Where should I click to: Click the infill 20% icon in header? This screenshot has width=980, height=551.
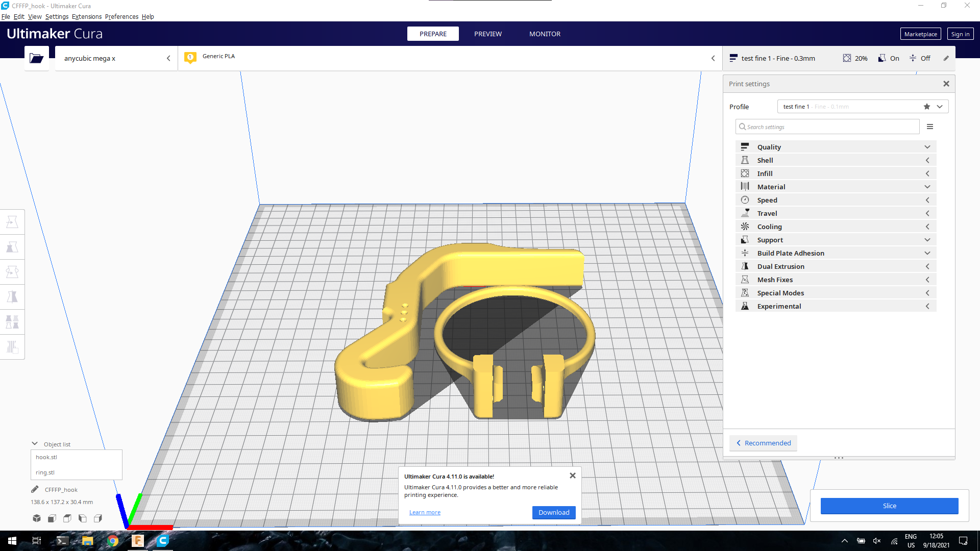tap(847, 58)
